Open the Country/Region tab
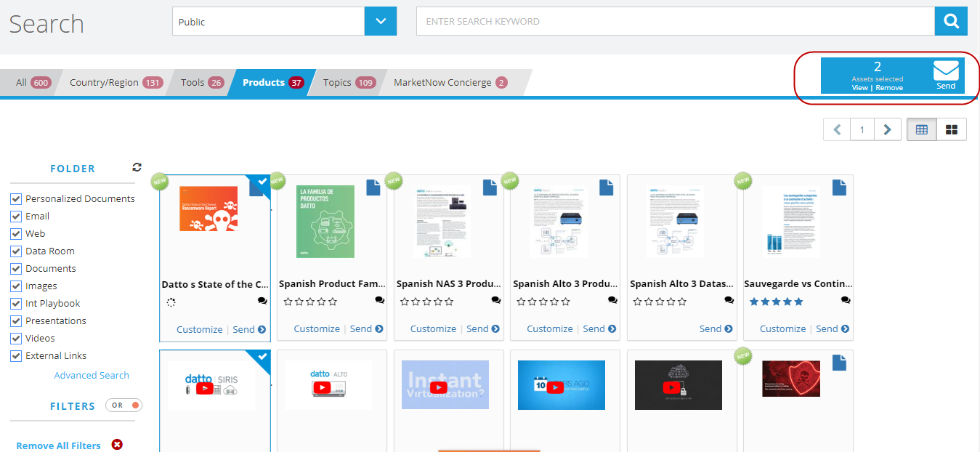This screenshot has height=452, width=980. point(116,82)
